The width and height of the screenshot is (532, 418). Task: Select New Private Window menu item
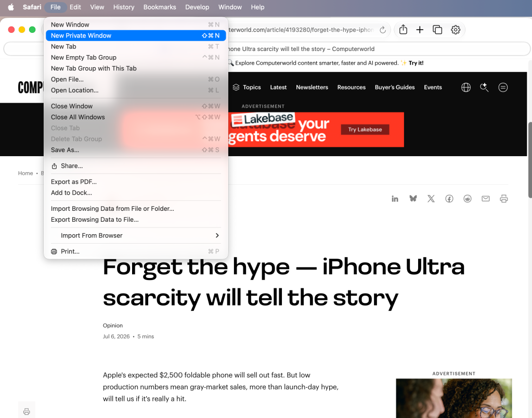(x=136, y=35)
